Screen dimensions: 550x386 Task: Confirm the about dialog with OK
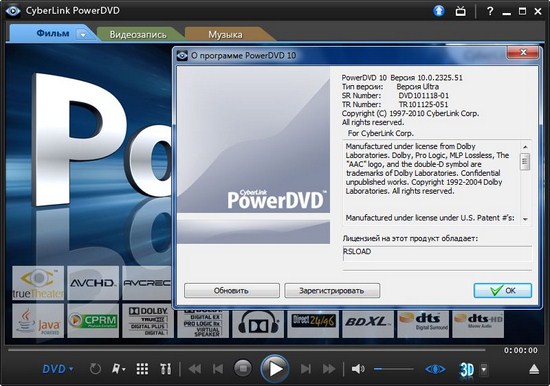(503, 291)
